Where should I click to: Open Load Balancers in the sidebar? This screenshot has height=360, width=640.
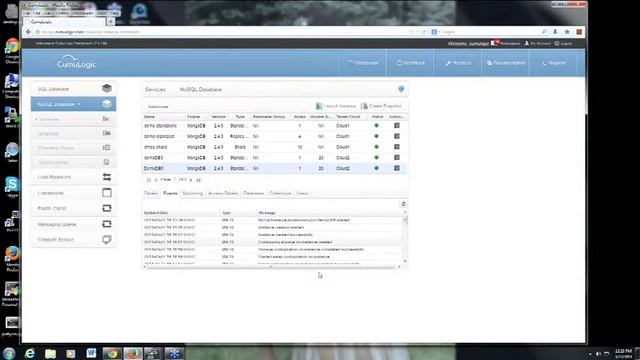point(73,177)
